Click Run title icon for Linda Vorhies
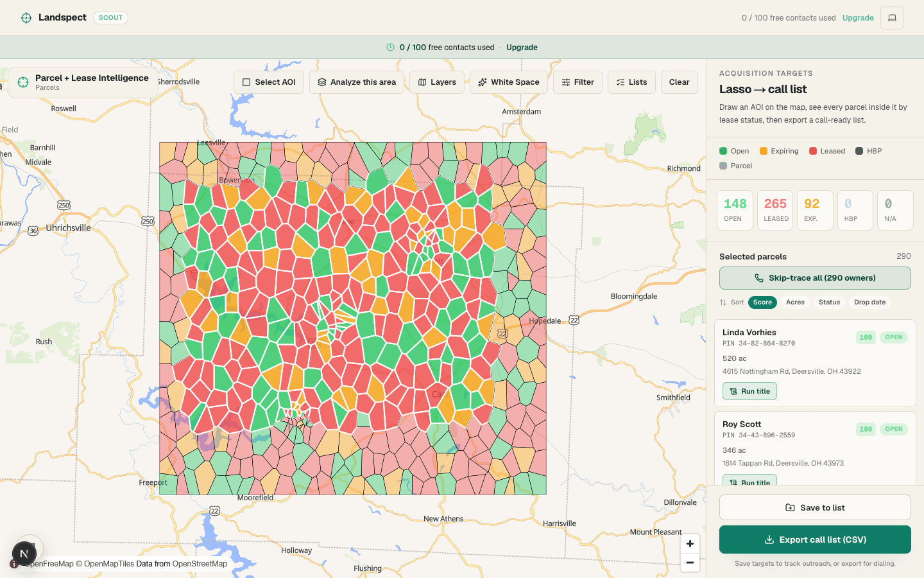This screenshot has height=578, width=924. point(733,391)
